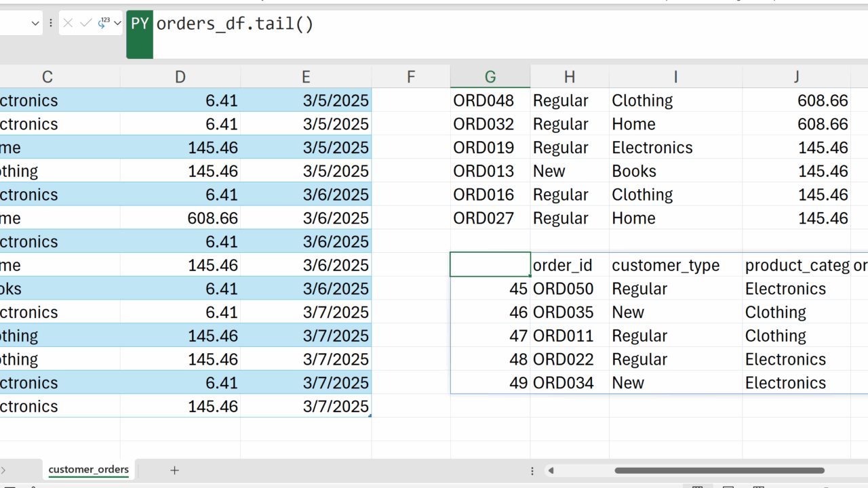
Task: Add a new sheet with the plus icon
Action: [174, 470]
